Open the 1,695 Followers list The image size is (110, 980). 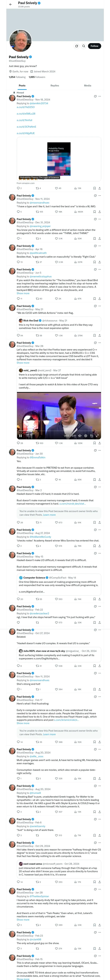[x=37, y=77]
